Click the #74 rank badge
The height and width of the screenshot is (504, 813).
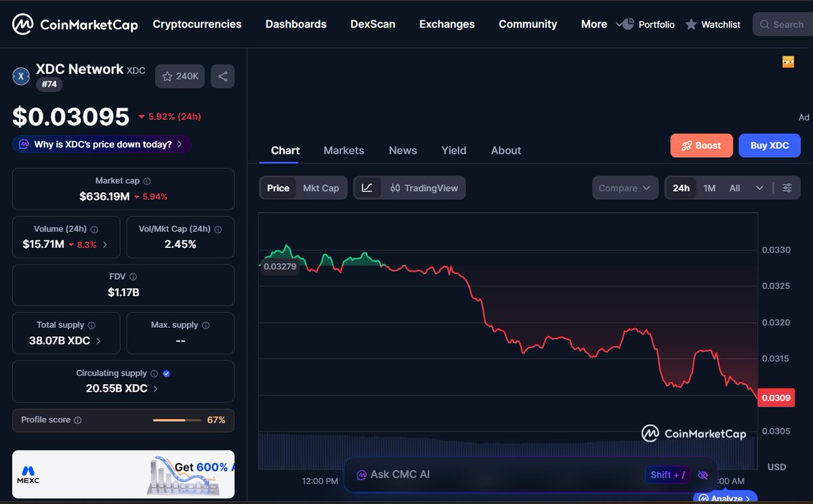(49, 85)
